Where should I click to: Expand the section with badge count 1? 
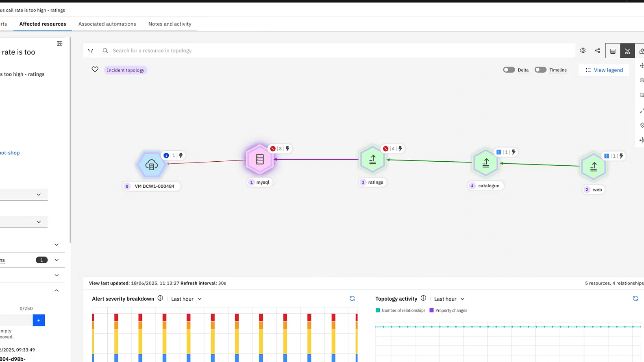pyautogui.click(x=57, y=260)
